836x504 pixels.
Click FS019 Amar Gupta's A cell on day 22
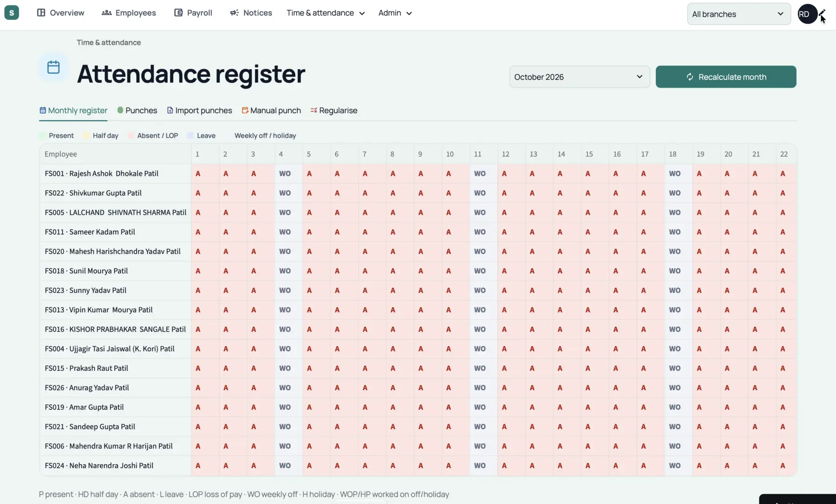click(786, 407)
